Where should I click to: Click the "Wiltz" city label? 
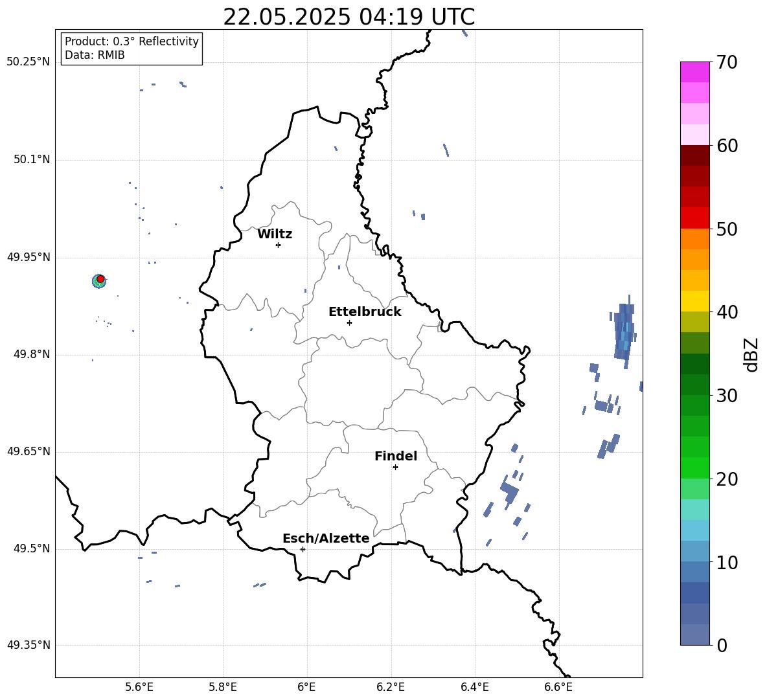click(275, 234)
